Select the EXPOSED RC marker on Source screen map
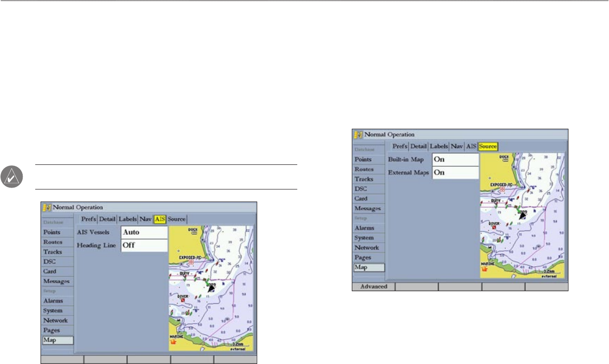 coord(502,189)
